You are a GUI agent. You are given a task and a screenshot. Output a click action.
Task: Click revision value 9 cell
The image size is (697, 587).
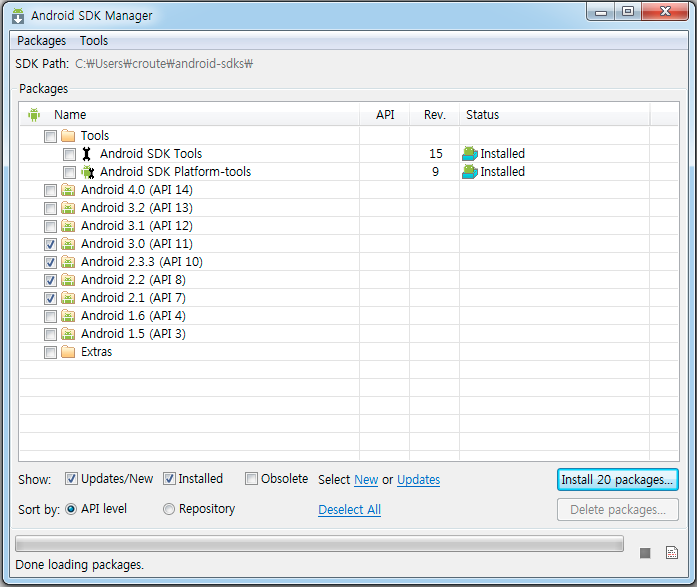[x=435, y=172]
